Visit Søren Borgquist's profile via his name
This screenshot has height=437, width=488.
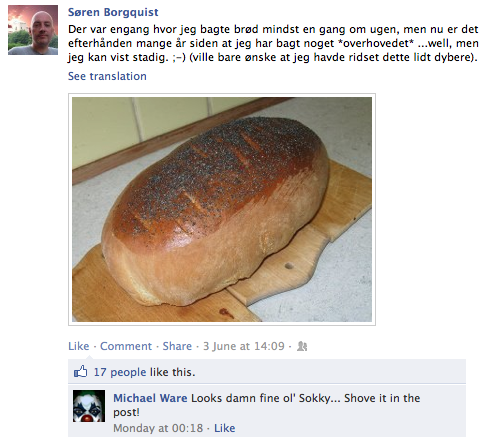pyautogui.click(x=113, y=12)
